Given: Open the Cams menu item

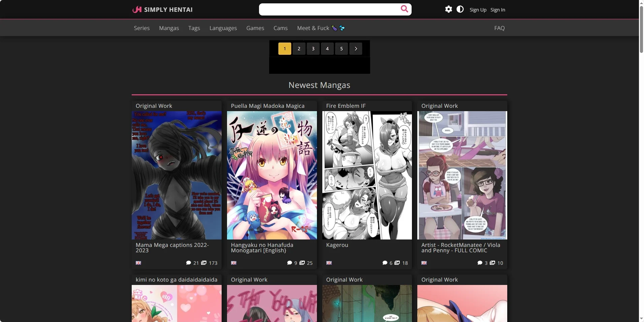Looking at the screenshot, I should click(281, 28).
